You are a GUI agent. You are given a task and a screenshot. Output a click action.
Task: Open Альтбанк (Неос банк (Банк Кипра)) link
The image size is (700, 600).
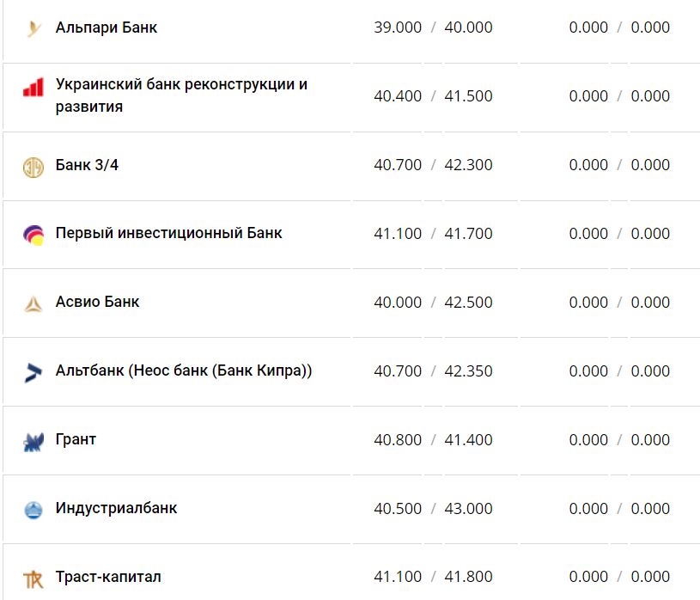184,370
